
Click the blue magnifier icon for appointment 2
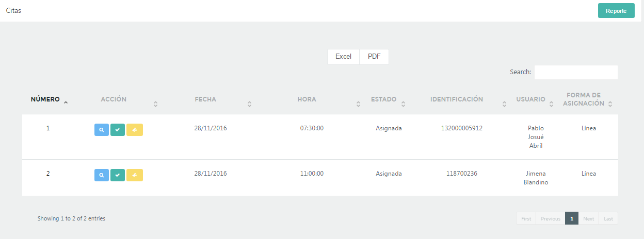click(x=102, y=175)
